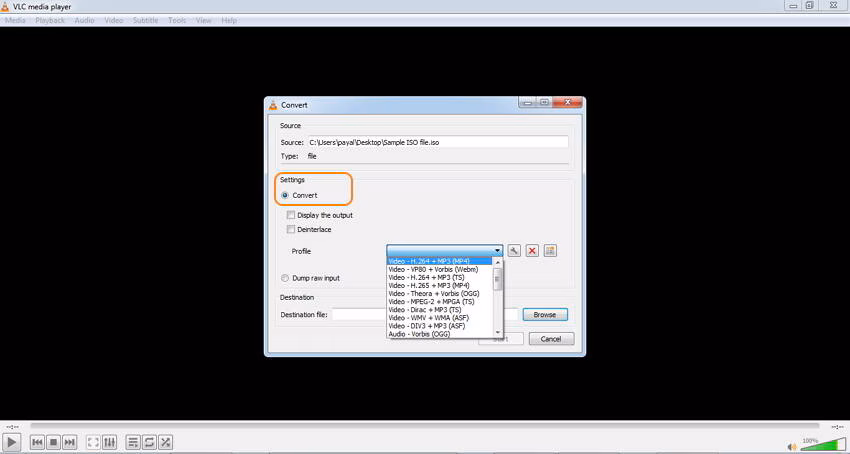Choose Video - MPEG-2 + MPGA (TS) profile

(440, 302)
